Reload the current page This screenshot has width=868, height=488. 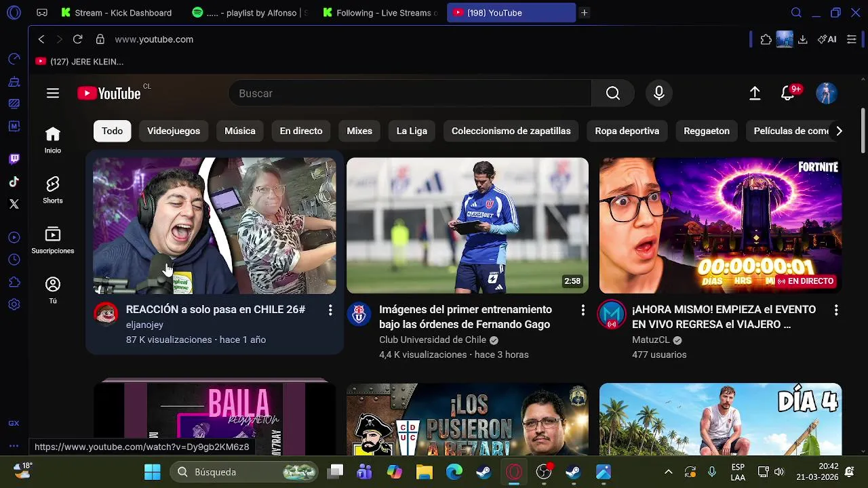coord(77,39)
